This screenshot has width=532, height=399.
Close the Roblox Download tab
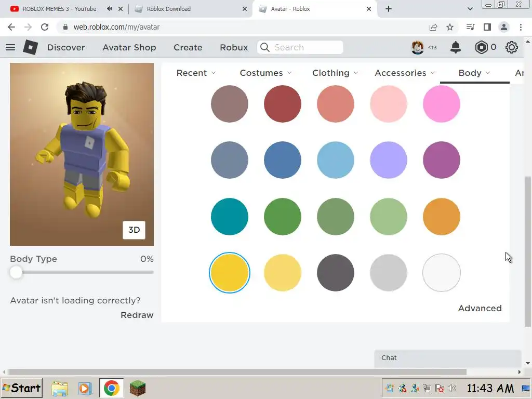pos(244,9)
